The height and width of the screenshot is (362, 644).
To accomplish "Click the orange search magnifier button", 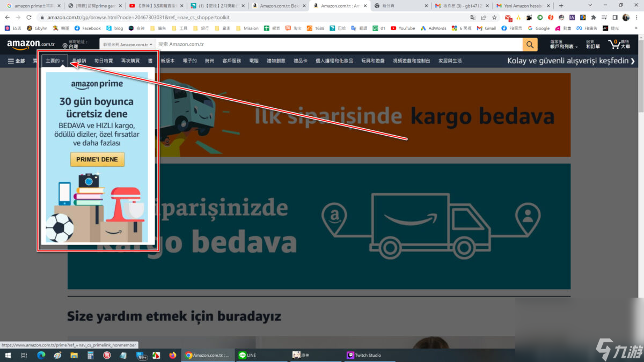I will coord(530,45).
